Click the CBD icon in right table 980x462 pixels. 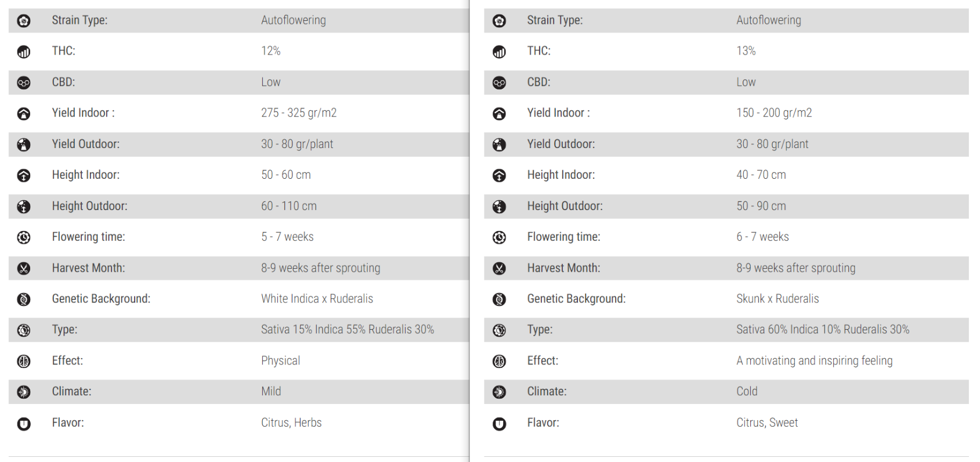[x=499, y=83]
